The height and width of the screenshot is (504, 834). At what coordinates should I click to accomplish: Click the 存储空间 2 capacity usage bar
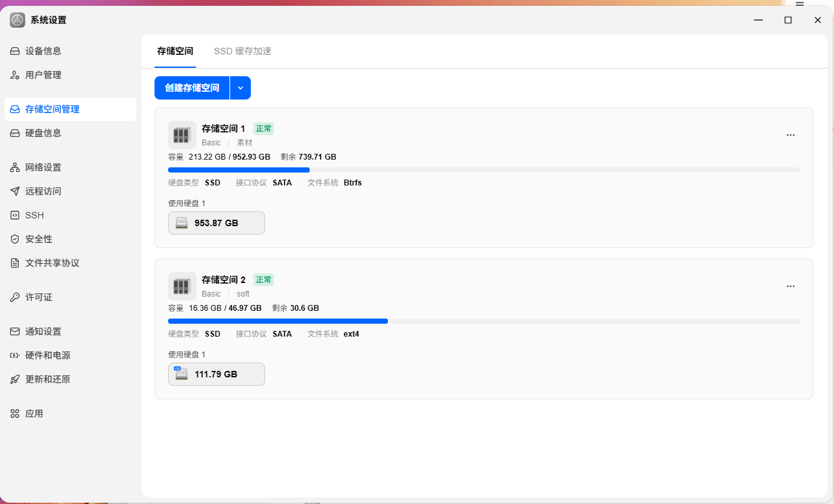484,321
